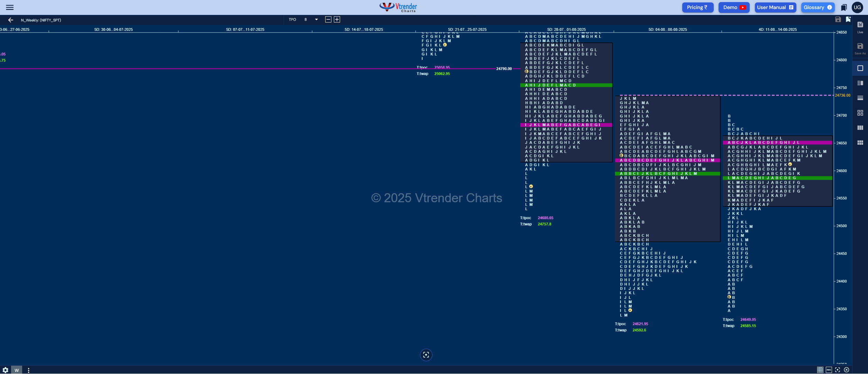Viewport: 868px width, 374px height.
Task: Decrease the TPO value with minus button
Action: pyautogui.click(x=328, y=19)
